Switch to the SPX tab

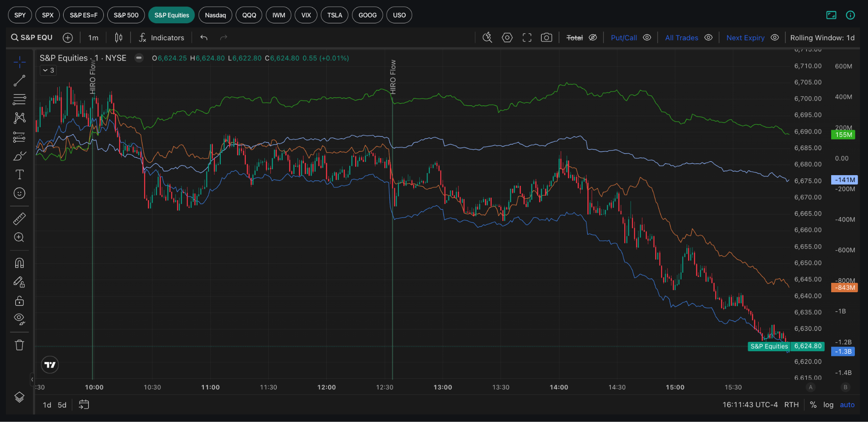coord(48,15)
